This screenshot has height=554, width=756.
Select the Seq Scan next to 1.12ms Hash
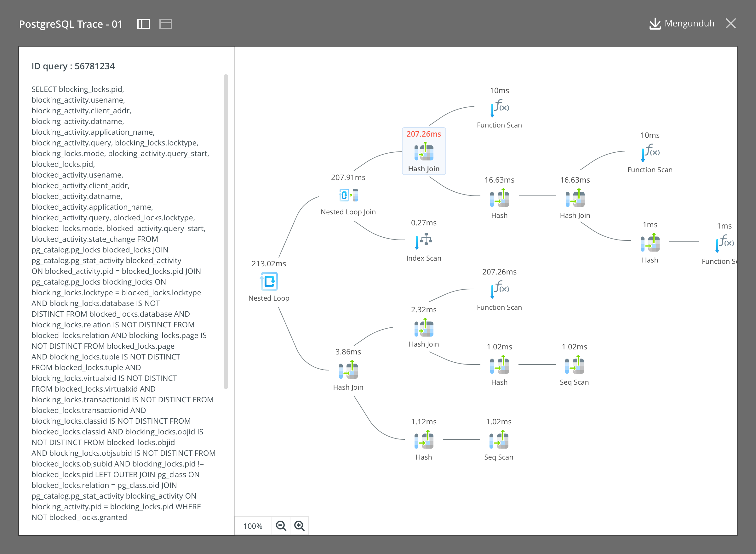(x=499, y=440)
